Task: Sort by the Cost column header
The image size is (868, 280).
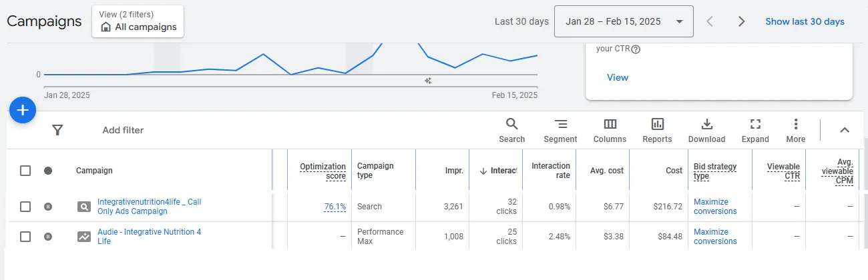Action: 674,171
